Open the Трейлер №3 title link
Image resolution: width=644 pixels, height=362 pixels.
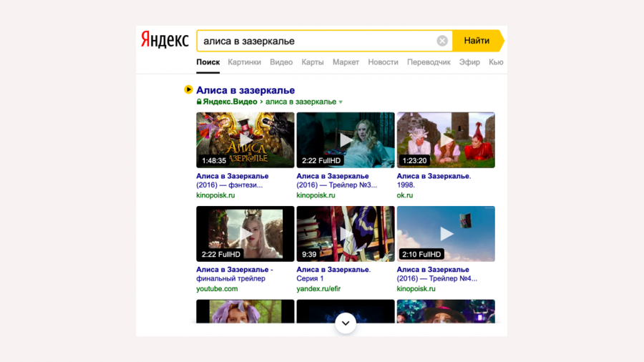[x=337, y=180]
